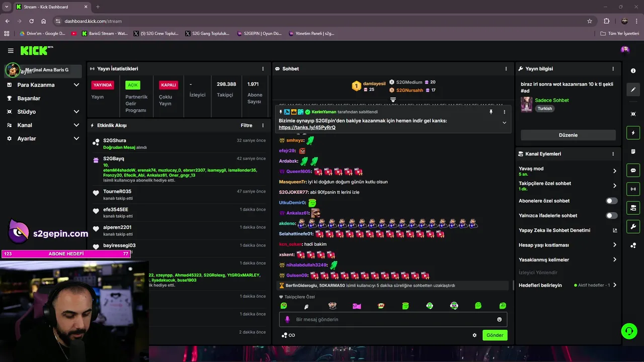This screenshot has width=644, height=362.
Task: Open the Filtre dropdown in Etkinlik Akışı
Action: [247, 125]
